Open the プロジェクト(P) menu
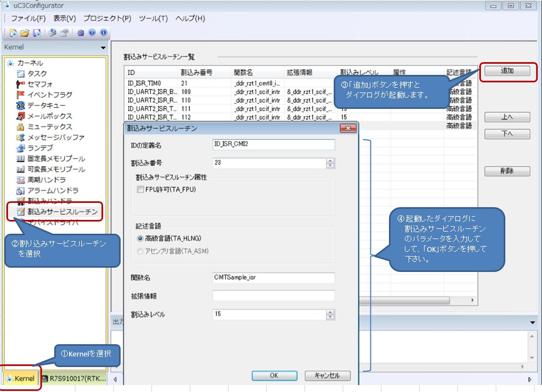The image size is (542, 392). (x=107, y=19)
